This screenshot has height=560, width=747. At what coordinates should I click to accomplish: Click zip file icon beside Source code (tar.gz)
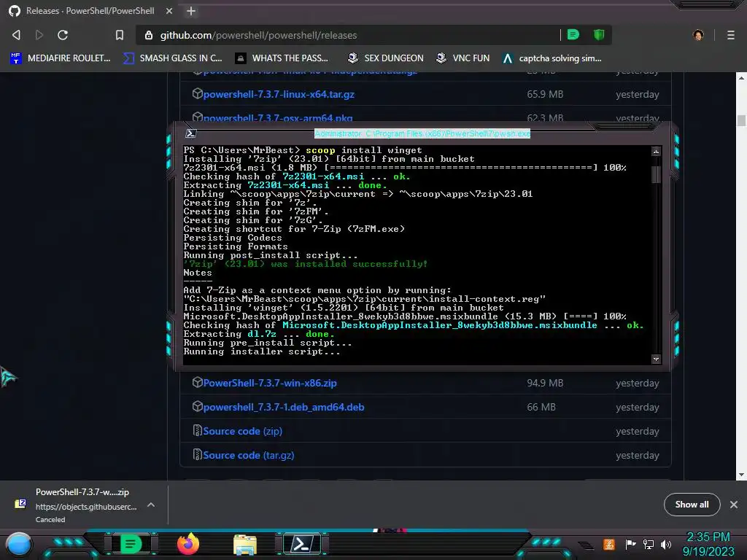(x=197, y=455)
